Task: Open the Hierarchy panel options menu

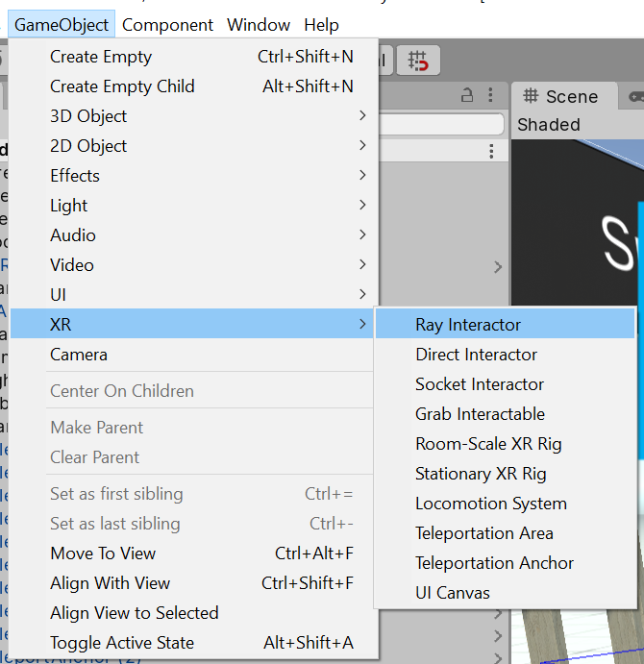Action: (490, 95)
